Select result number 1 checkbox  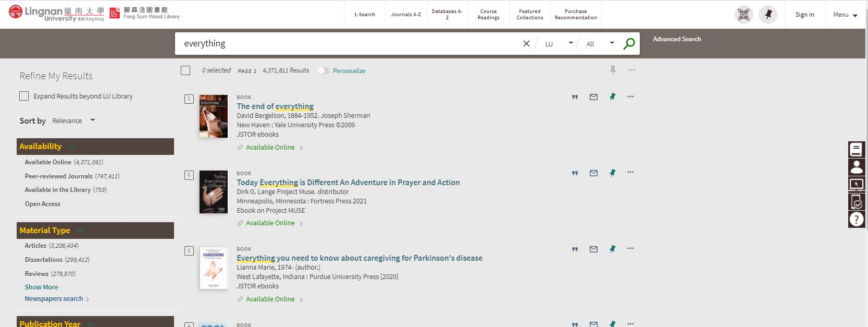[189, 99]
